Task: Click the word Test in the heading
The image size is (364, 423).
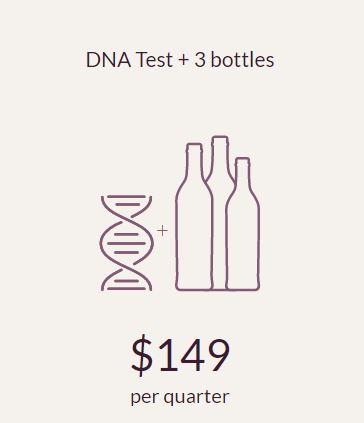Action: click(x=154, y=60)
